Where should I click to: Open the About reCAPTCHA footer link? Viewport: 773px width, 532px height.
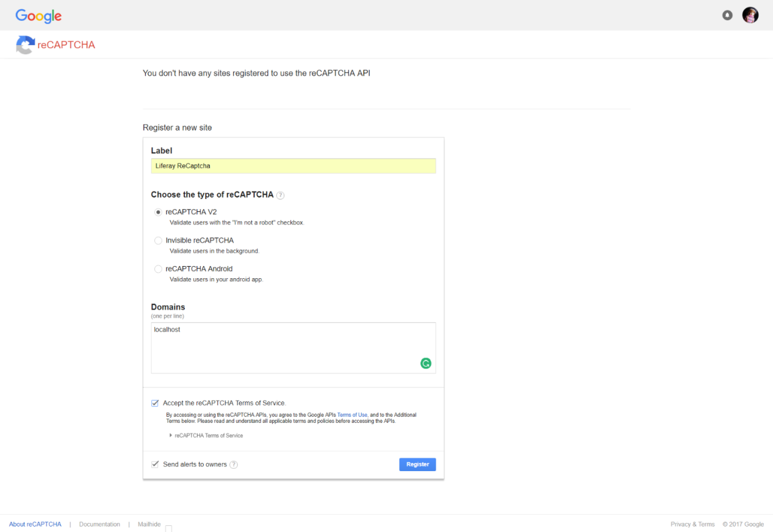pyautogui.click(x=35, y=524)
